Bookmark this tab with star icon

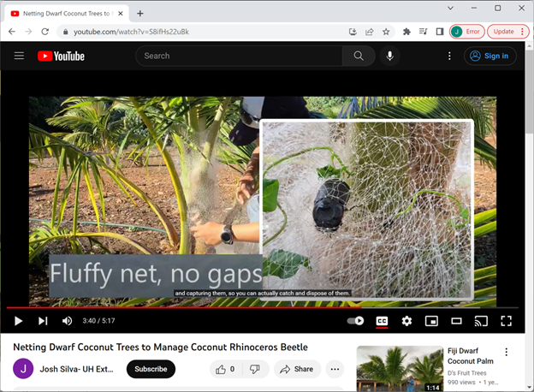[x=386, y=32]
